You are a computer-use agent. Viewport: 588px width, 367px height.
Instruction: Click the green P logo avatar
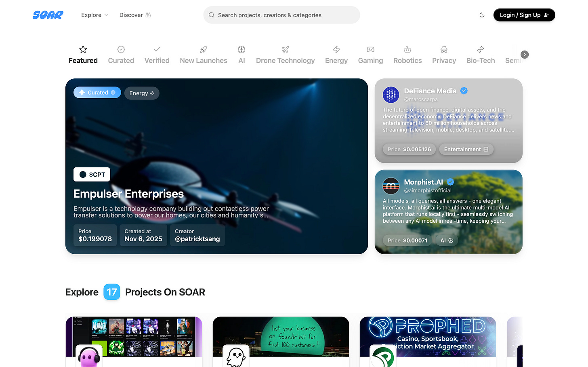[x=383, y=356]
